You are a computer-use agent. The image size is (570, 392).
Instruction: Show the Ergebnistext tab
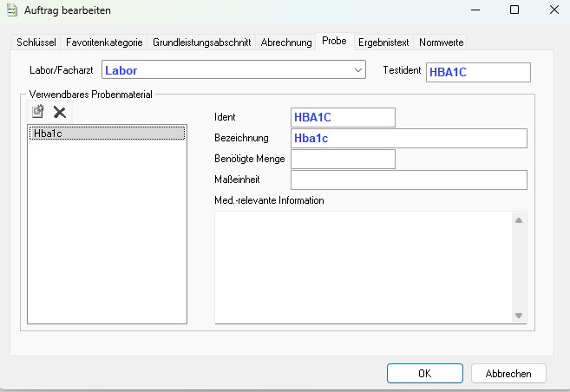(x=384, y=42)
